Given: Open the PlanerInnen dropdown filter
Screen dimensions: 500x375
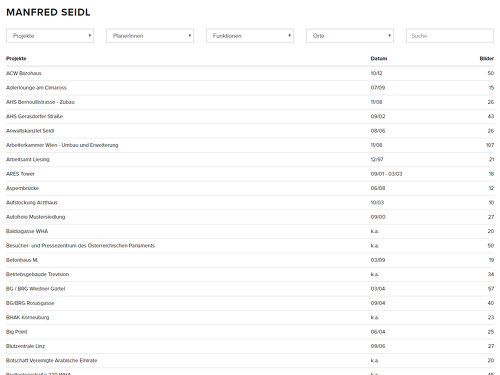Looking at the screenshot, I should [x=150, y=36].
